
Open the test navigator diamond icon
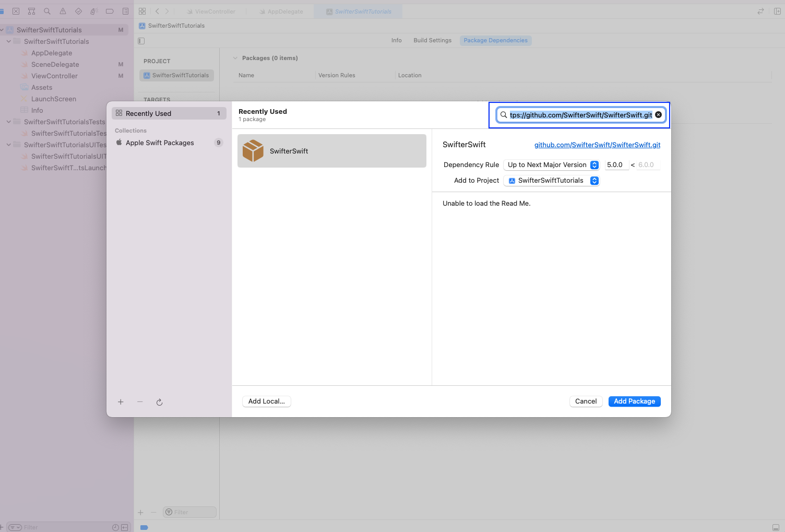click(79, 11)
